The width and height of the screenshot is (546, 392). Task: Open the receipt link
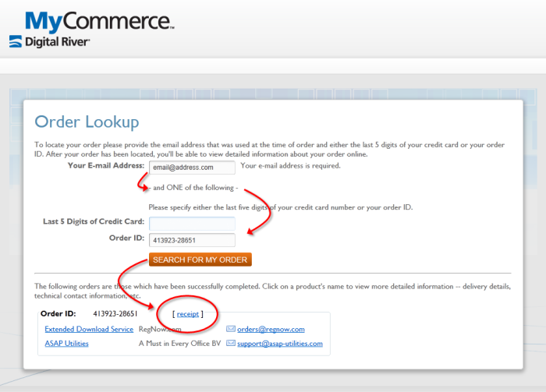coord(188,314)
